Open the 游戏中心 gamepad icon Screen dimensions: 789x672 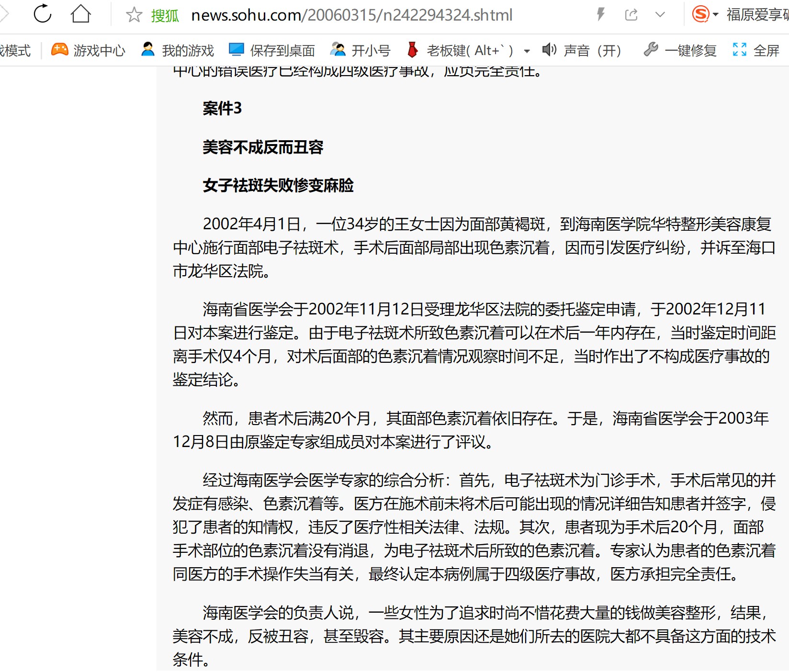[60, 49]
